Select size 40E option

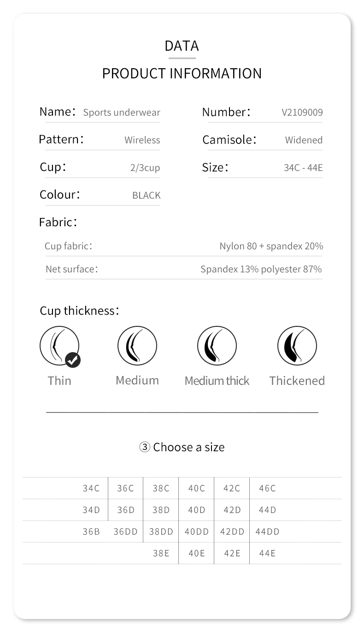tap(197, 554)
